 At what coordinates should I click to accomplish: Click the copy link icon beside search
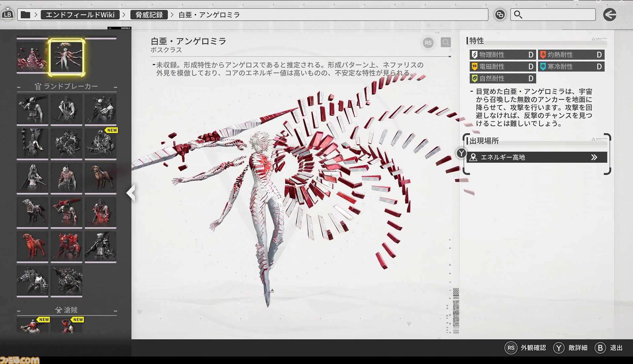[x=500, y=15]
